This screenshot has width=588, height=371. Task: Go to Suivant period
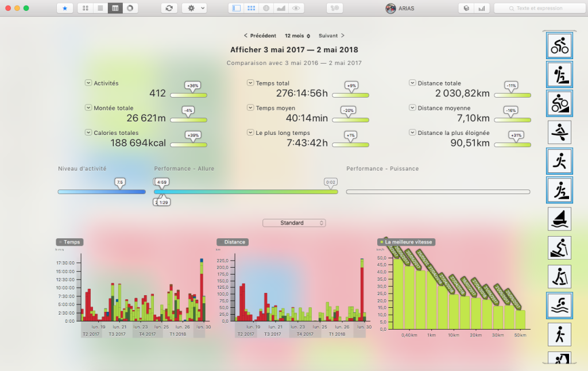(331, 36)
